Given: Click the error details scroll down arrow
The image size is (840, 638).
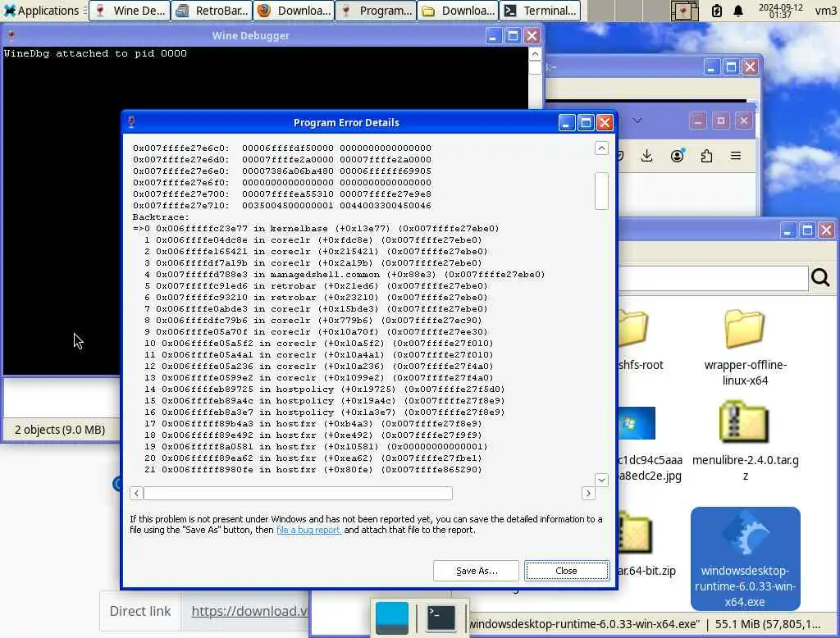Looking at the screenshot, I should click(x=601, y=480).
